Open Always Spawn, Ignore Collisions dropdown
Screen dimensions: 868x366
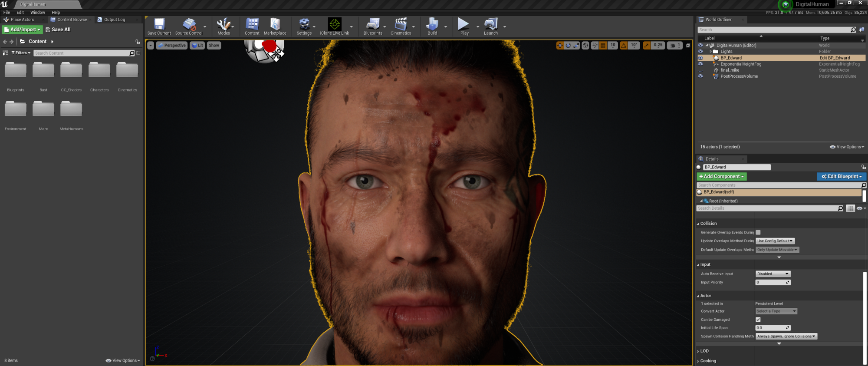tap(786, 336)
